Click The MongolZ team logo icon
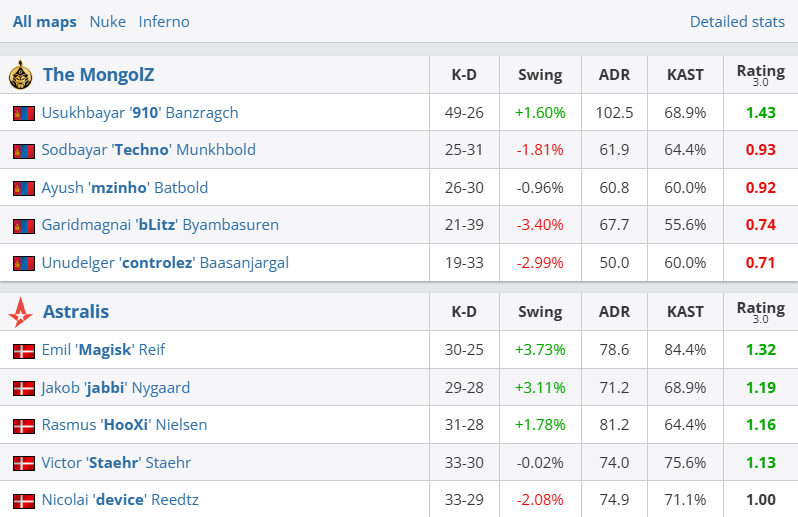This screenshot has height=517, width=798. click(x=20, y=75)
